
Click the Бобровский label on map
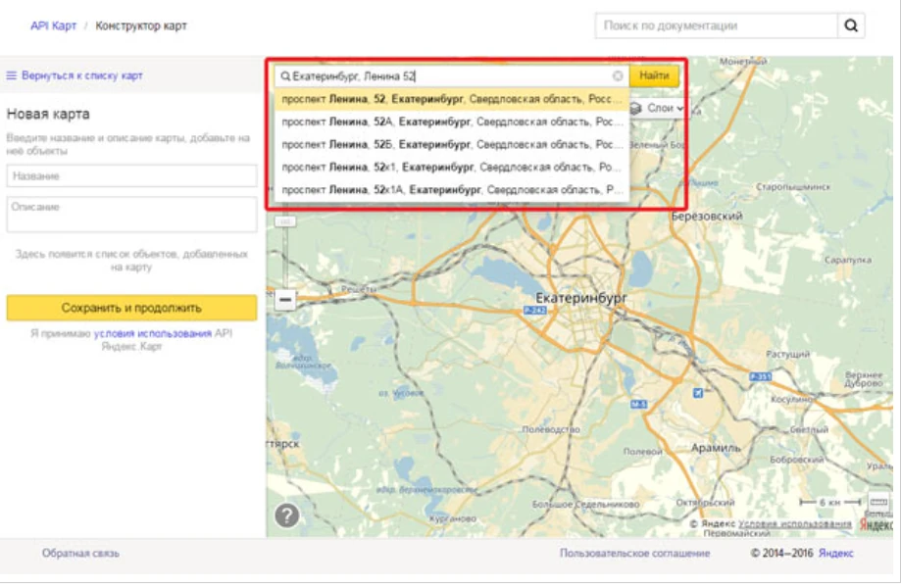click(x=796, y=460)
